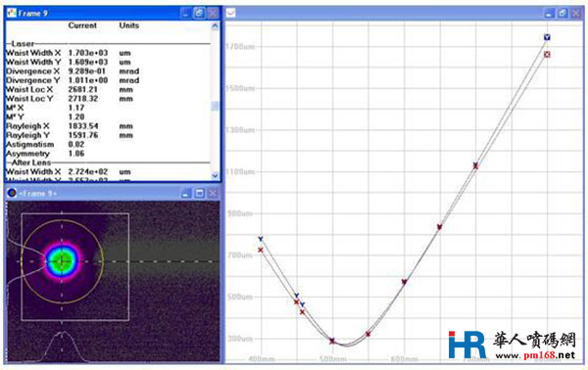Viewport: 588px width, 370px height.
Task: Select the Divergence Y row
Action: tap(73, 80)
